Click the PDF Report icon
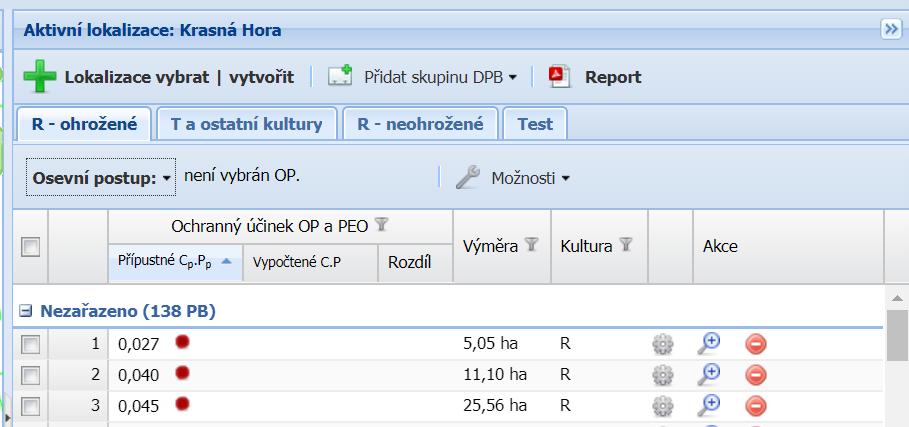 tap(559, 76)
